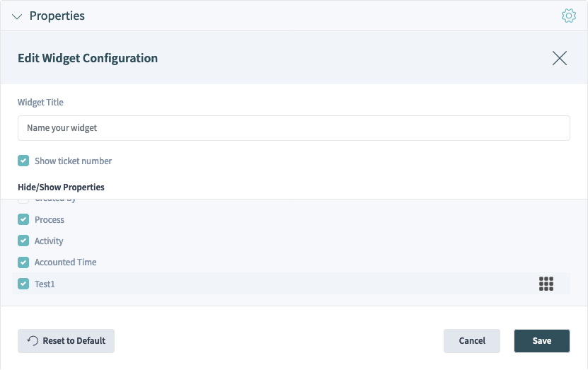Toggle the Process property checkbox
Viewport: 588px width, 370px height.
pos(23,219)
